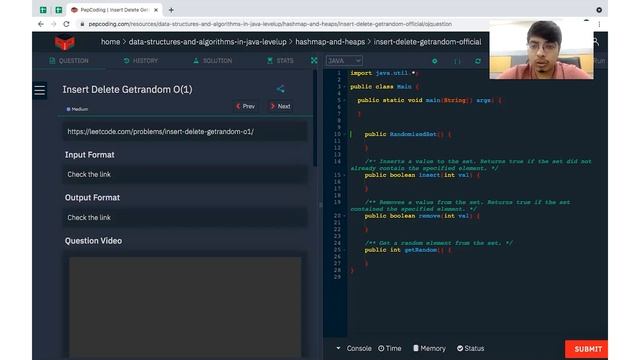The image size is (640, 360).
Task: Open the History tab
Action: [x=140, y=60]
